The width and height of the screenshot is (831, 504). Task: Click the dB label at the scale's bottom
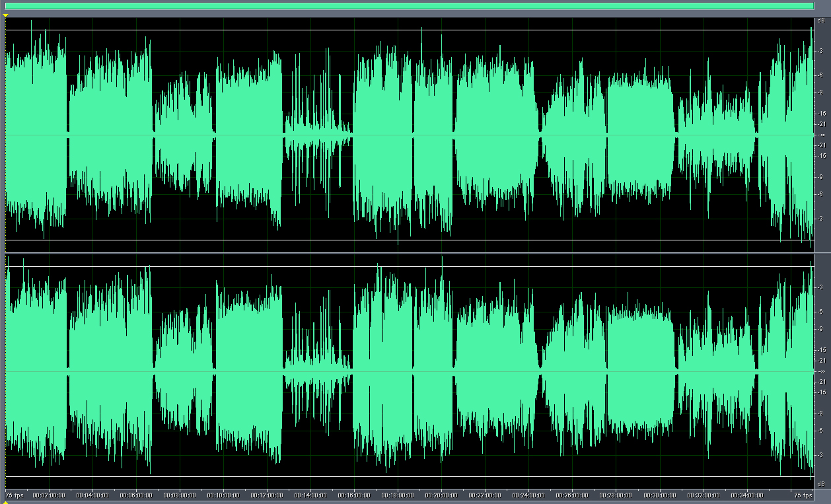[x=821, y=484]
